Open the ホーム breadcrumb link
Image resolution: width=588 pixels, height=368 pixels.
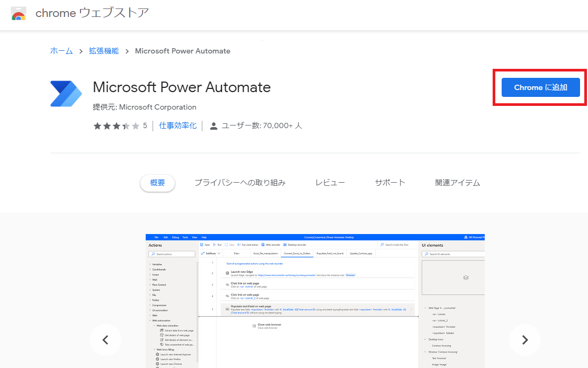(x=61, y=51)
